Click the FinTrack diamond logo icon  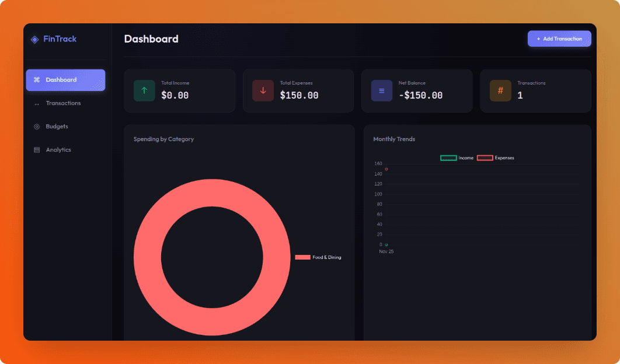point(34,39)
